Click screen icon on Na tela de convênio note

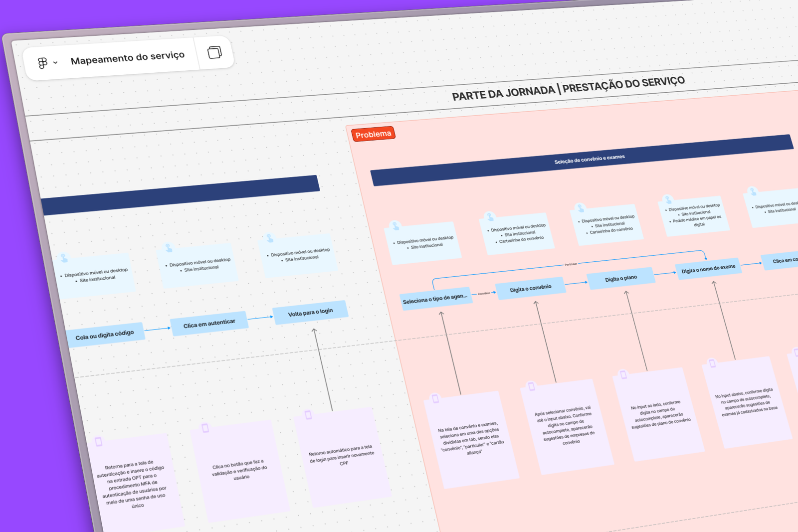(x=435, y=398)
